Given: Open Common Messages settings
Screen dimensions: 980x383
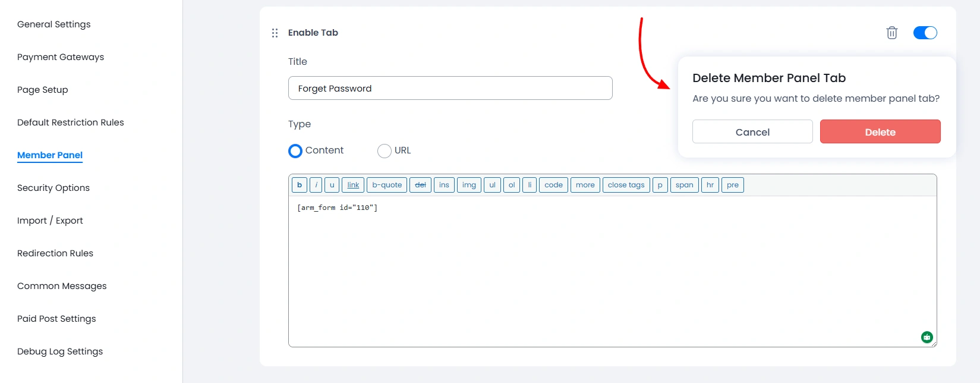Looking at the screenshot, I should coord(62,286).
